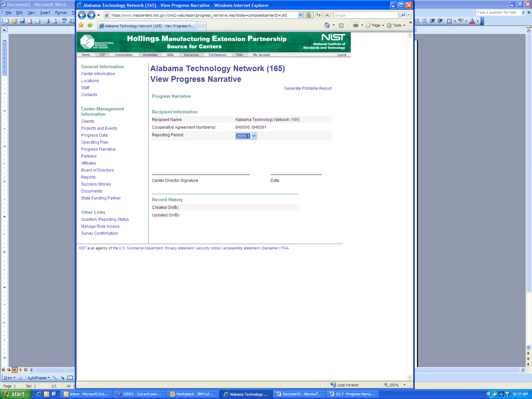Open the Print options dropdown arrow in IE

362,25
